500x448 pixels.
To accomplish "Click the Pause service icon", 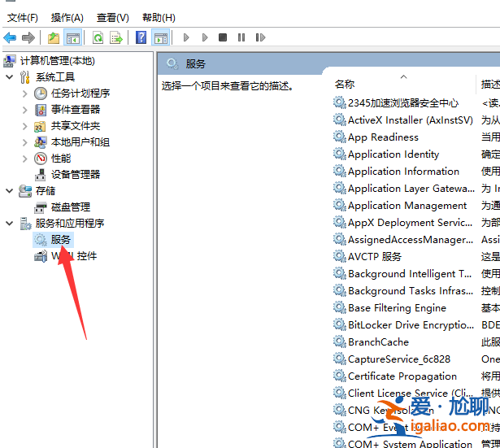I will pos(241,37).
